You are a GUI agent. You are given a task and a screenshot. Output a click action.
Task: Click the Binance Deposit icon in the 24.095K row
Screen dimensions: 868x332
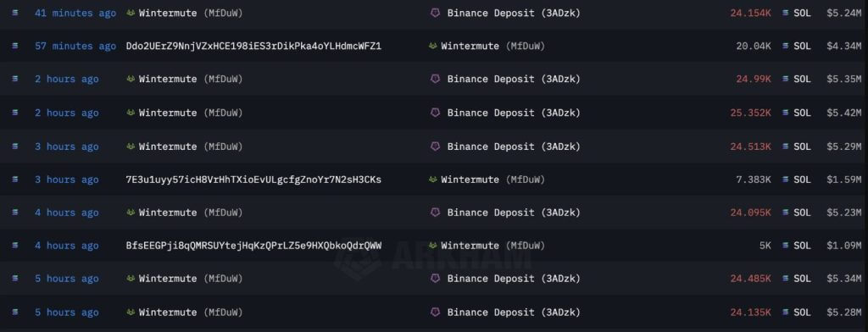click(436, 213)
